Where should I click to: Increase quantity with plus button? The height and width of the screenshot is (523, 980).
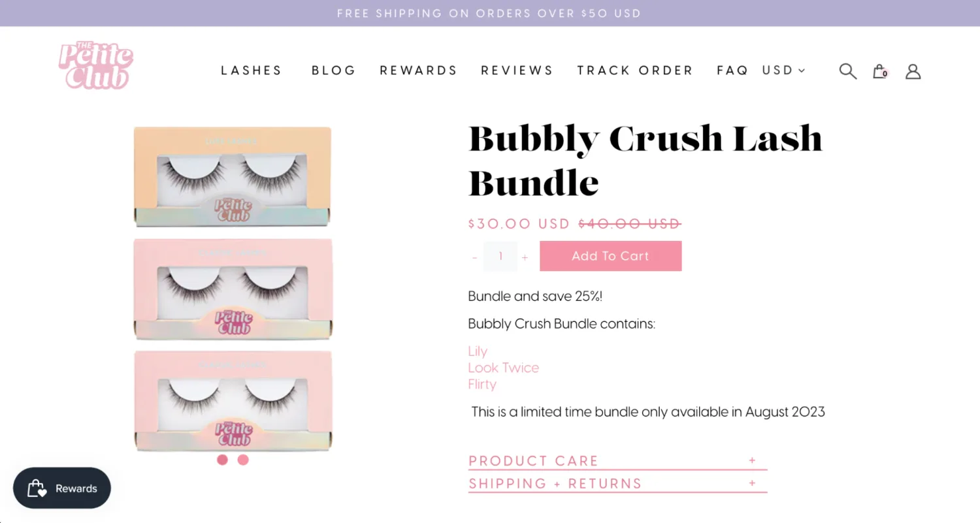pos(525,257)
